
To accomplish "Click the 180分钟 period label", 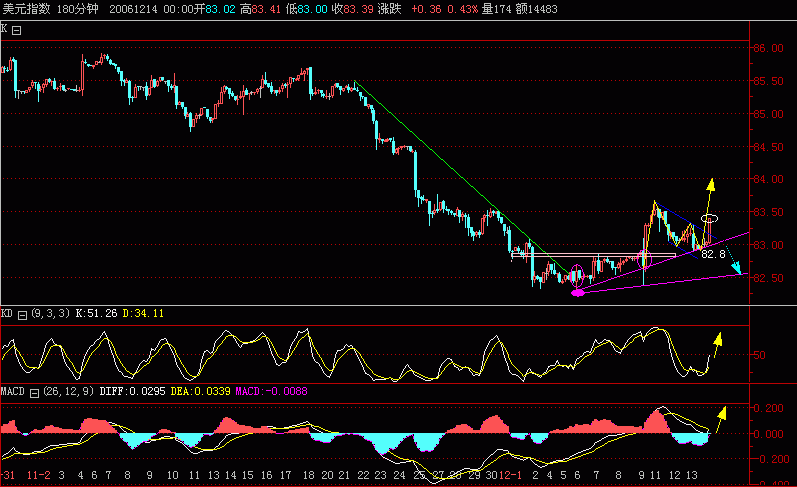I will pos(77,9).
